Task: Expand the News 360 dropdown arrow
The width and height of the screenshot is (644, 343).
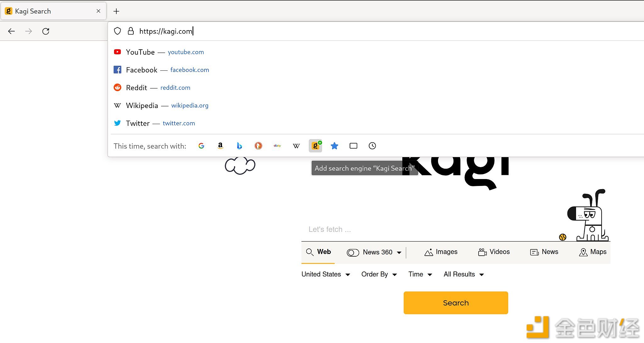Action: [x=399, y=253]
